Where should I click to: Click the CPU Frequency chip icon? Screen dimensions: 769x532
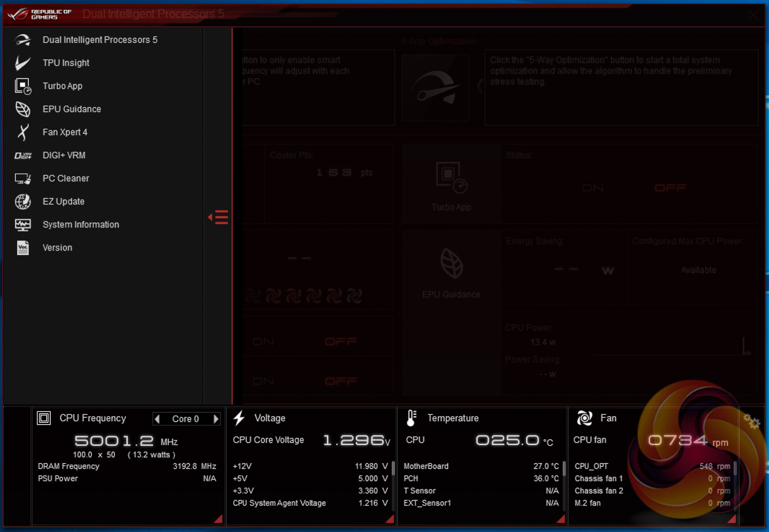(x=44, y=418)
